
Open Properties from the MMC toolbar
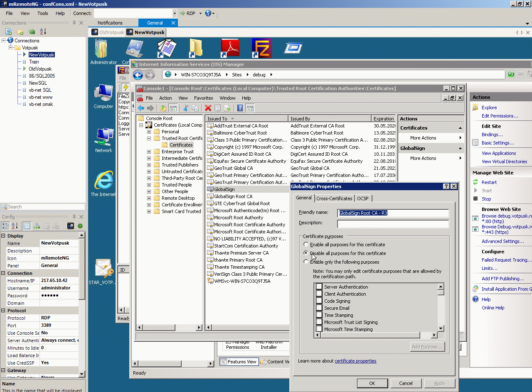(x=218, y=108)
